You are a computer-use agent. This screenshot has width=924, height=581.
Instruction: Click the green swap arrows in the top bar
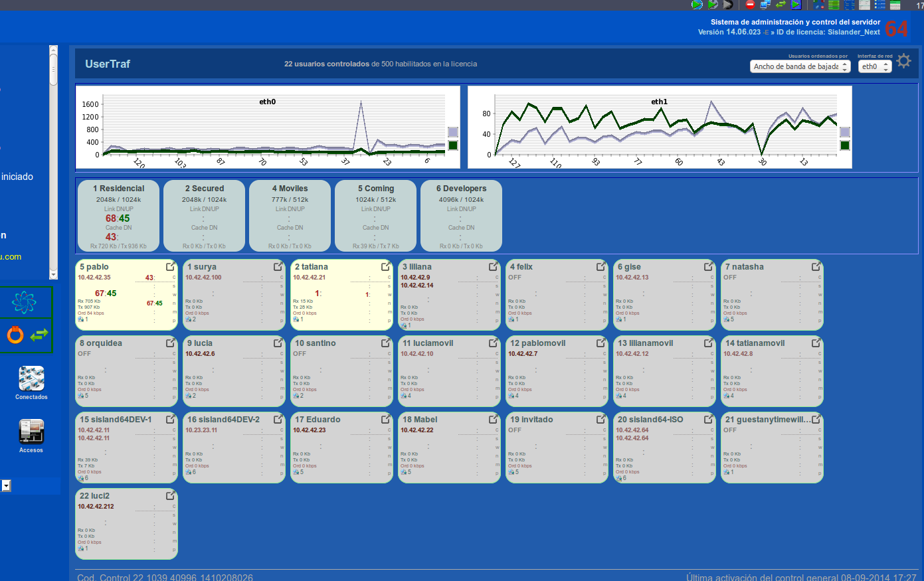click(x=781, y=5)
